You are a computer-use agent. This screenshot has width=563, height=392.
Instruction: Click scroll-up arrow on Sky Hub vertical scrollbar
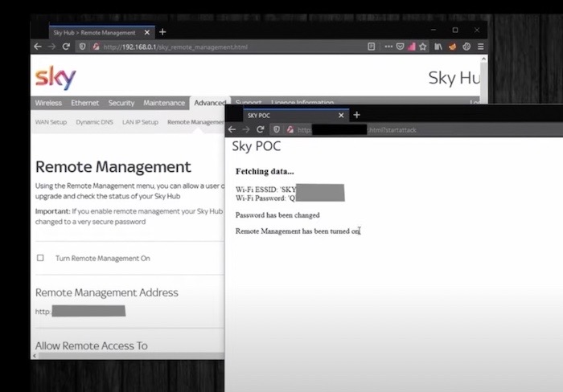(483, 59)
